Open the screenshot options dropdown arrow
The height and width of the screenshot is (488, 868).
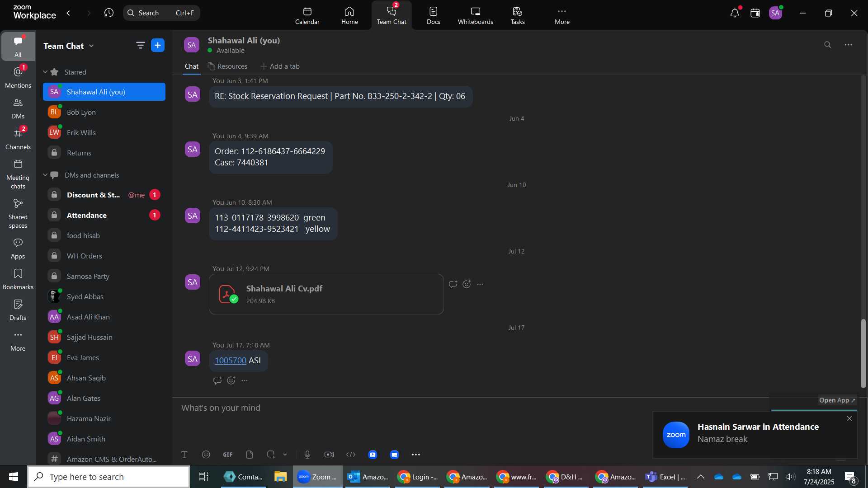point(285,455)
